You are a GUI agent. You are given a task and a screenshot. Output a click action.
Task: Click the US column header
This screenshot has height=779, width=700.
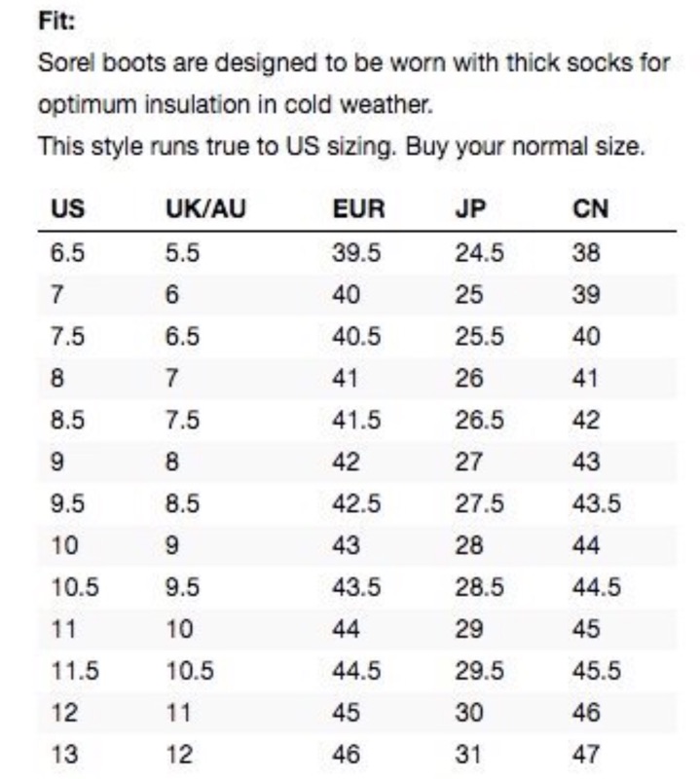click(65, 209)
